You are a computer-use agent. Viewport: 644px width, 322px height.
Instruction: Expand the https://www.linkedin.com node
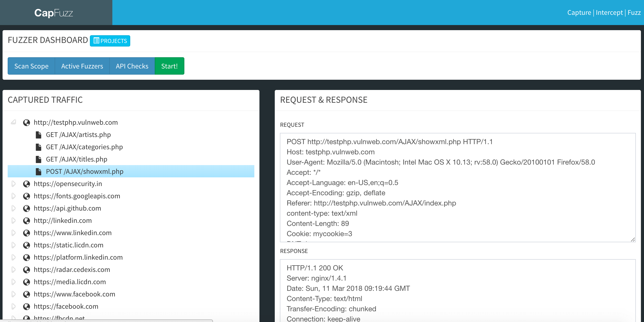14,233
